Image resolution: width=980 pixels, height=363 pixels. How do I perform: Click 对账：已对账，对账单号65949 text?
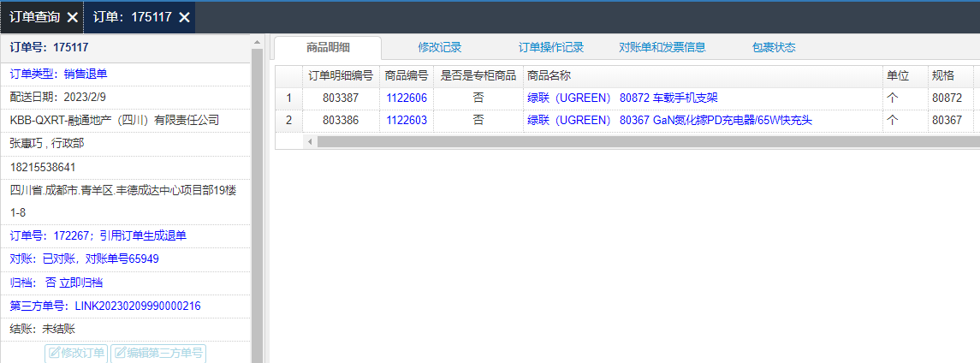[x=85, y=259]
